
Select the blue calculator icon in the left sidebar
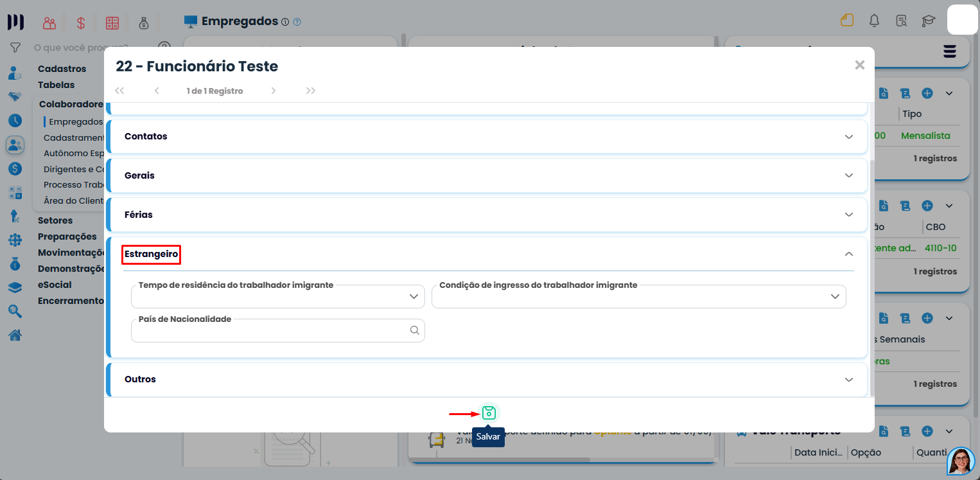coord(15,192)
